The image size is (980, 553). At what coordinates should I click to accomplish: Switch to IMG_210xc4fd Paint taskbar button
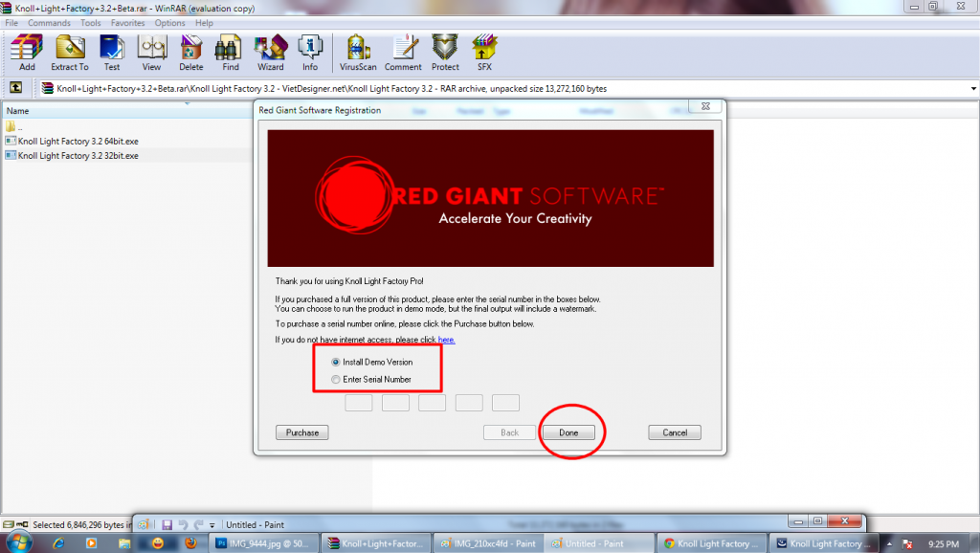point(487,543)
